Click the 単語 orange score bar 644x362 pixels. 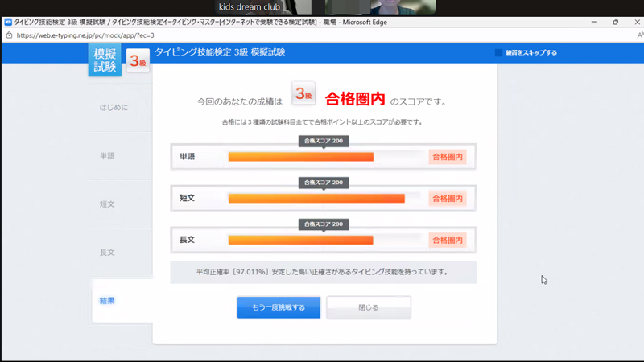301,157
